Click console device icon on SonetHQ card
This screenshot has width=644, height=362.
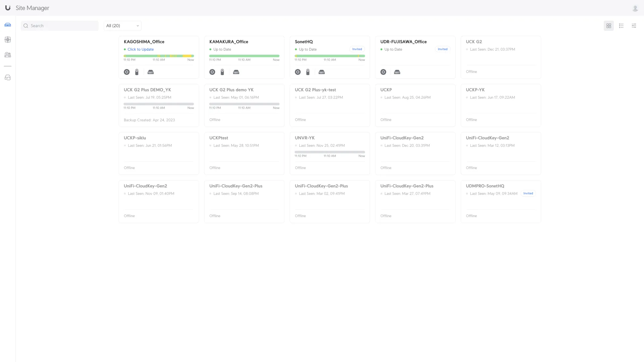click(x=322, y=72)
